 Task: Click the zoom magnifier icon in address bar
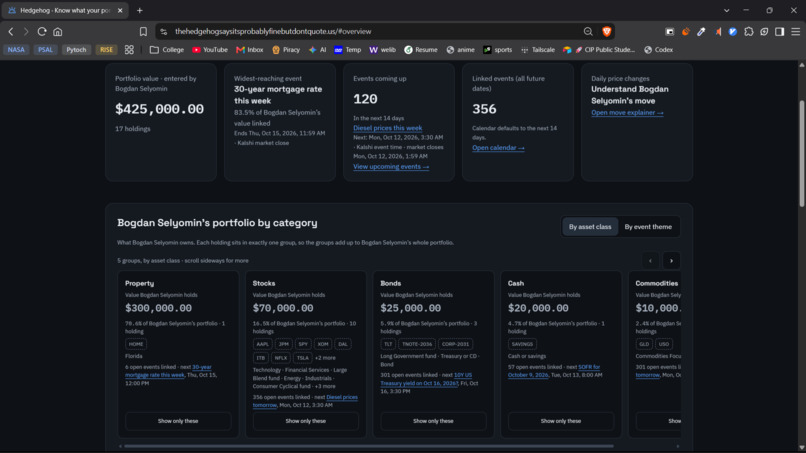[588, 31]
